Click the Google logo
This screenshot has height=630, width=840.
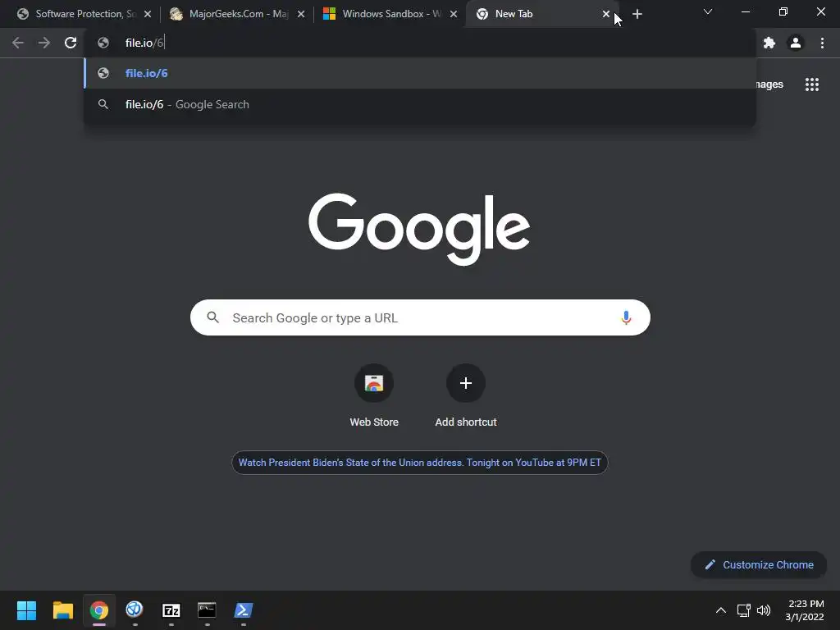pos(419,230)
